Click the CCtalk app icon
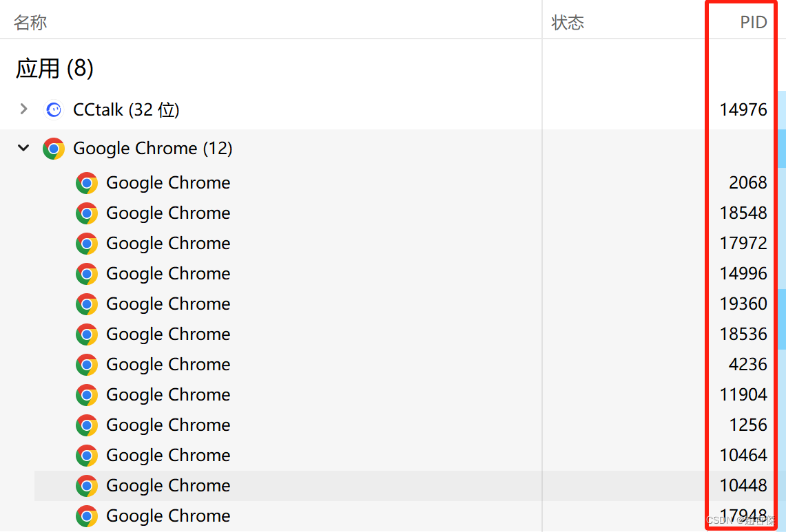This screenshot has height=532, width=786. [53, 109]
